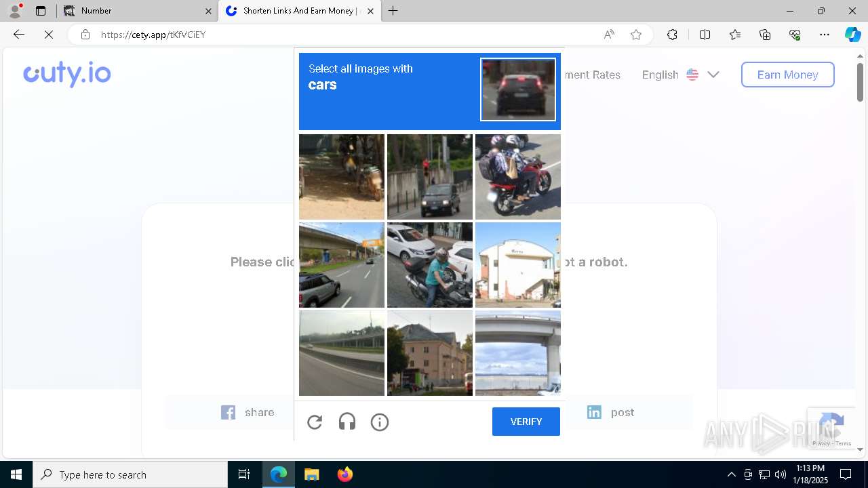Open File Explorer from taskbar
868x488 pixels.
click(x=311, y=474)
